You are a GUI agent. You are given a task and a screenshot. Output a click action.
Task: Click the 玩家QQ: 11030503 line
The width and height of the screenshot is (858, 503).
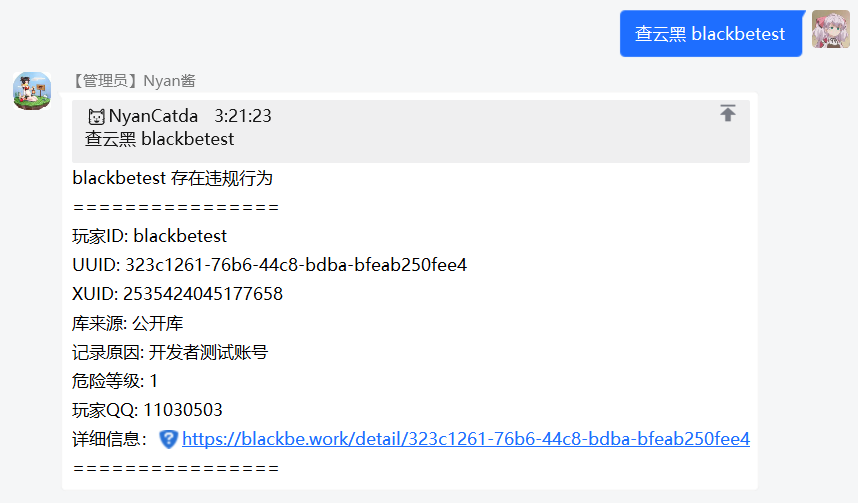(148, 410)
